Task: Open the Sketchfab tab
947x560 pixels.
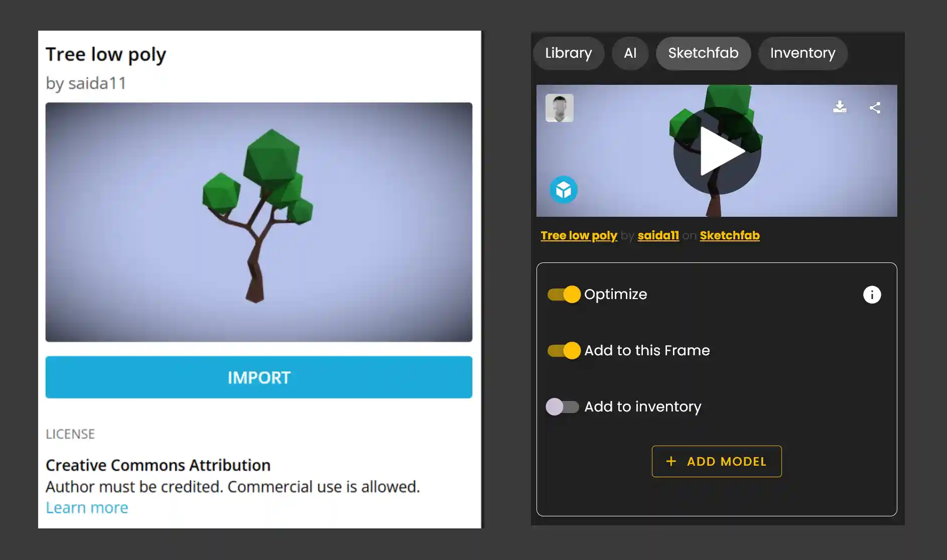Action: point(703,53)
